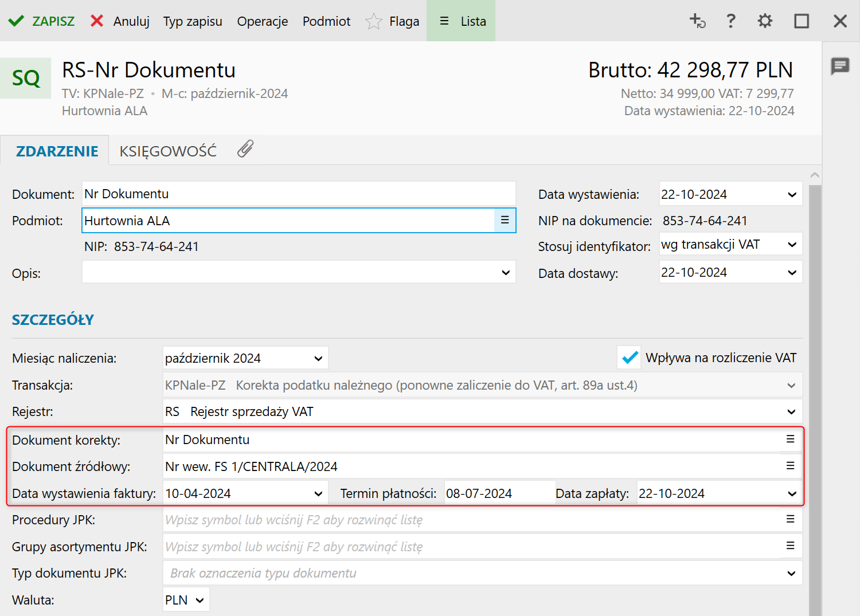This screenshot has width=860, height=616.
Task: Click the add-with-refresh plus icon
Action: point(697,21)
